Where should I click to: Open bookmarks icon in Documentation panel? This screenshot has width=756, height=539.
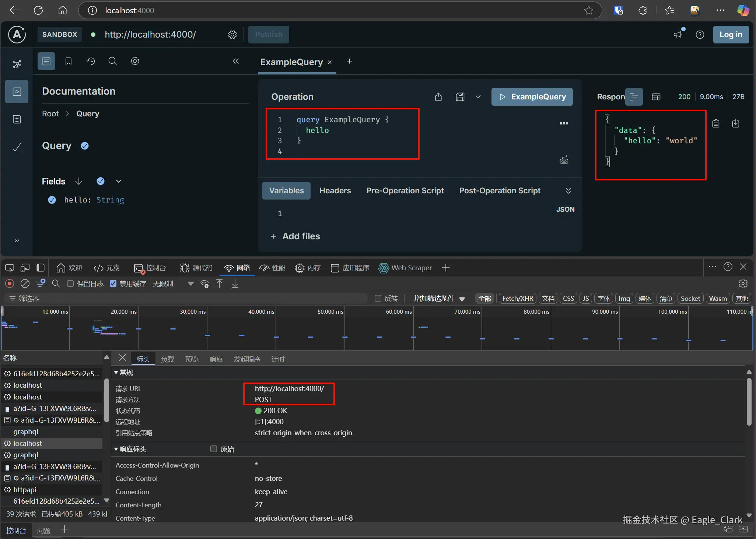click(x=69, y=61)
